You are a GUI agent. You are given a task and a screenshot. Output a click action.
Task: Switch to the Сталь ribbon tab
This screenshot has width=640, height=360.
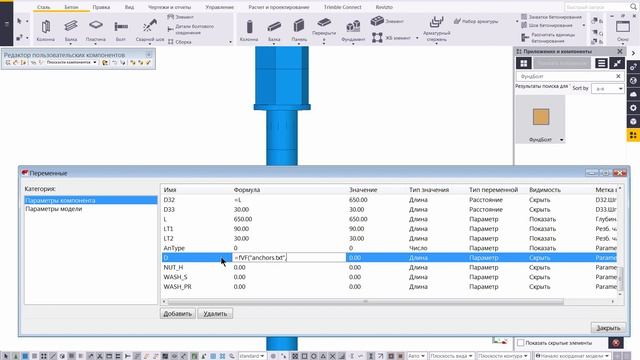(x=43, y=7)
